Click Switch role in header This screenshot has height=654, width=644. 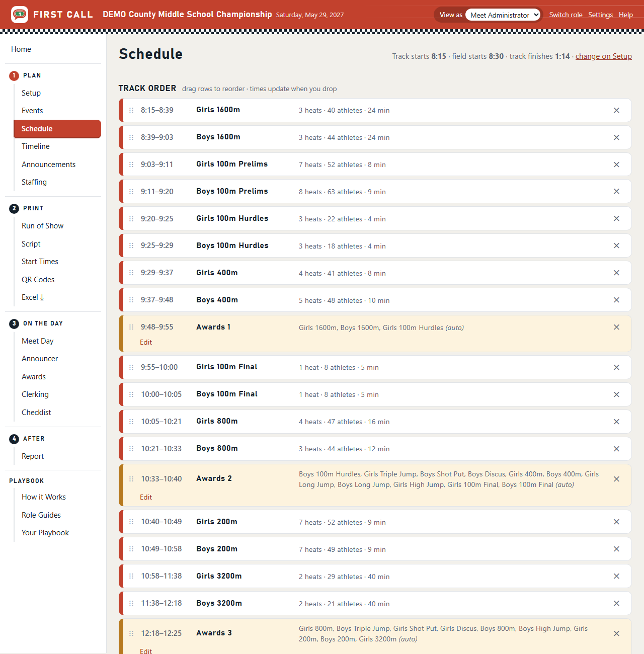(566, 15)
